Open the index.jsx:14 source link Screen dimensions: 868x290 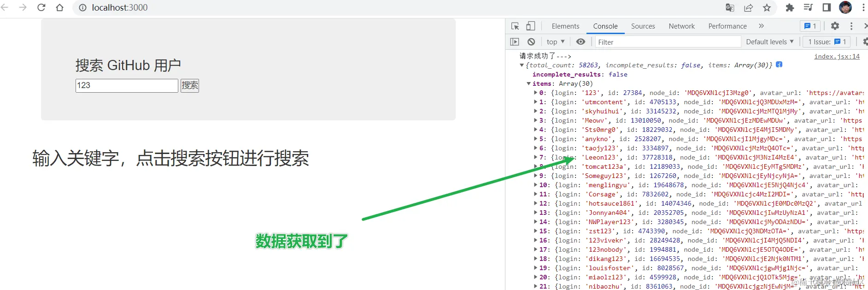837,56
